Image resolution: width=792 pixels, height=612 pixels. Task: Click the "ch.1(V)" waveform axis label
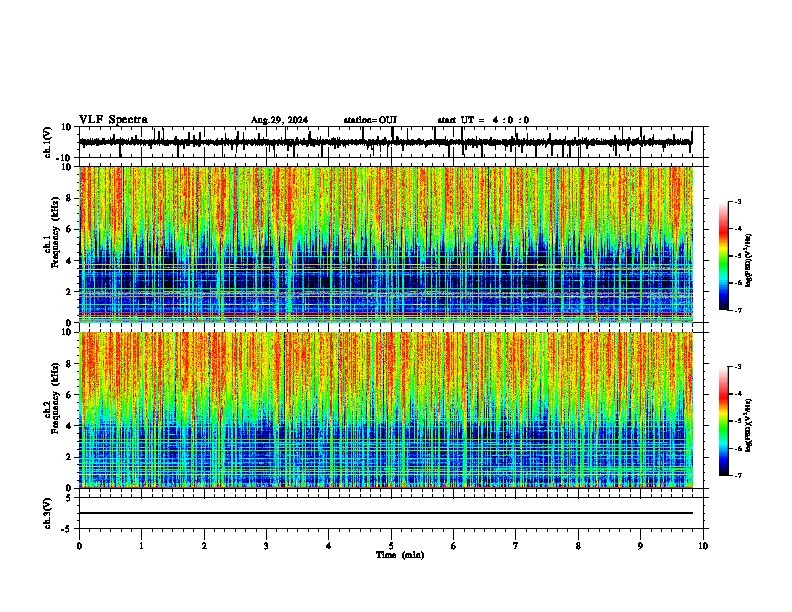[48, 142]
